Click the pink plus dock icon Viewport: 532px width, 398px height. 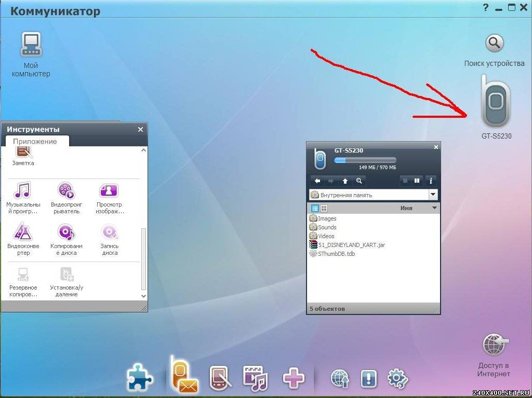pos(294,378)
